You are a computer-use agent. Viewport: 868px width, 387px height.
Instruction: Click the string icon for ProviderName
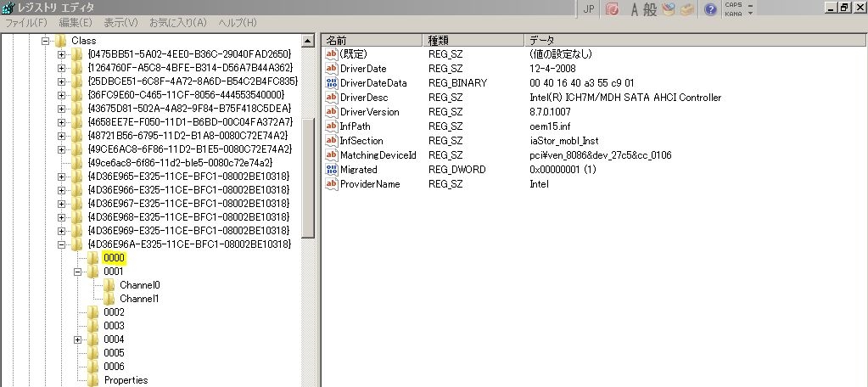(331, 183)
